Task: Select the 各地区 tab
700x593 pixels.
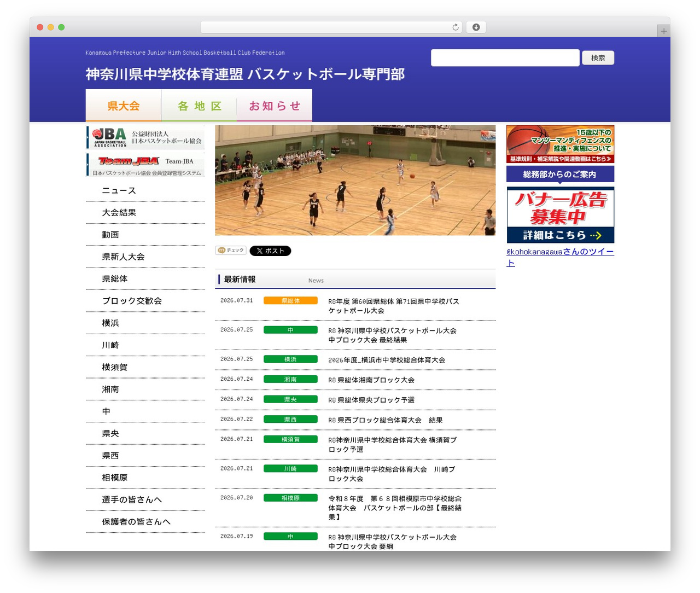Action: coord(199,106)
